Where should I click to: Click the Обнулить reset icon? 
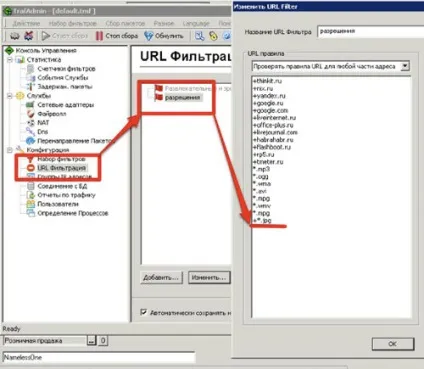coord(148,36)
